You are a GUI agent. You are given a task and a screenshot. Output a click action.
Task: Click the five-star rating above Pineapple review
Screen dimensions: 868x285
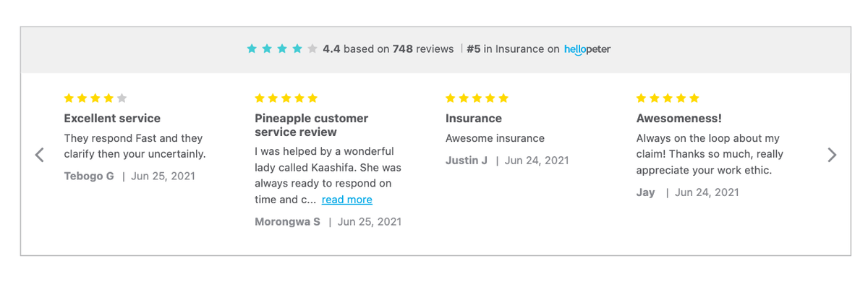tap(286, 98)
